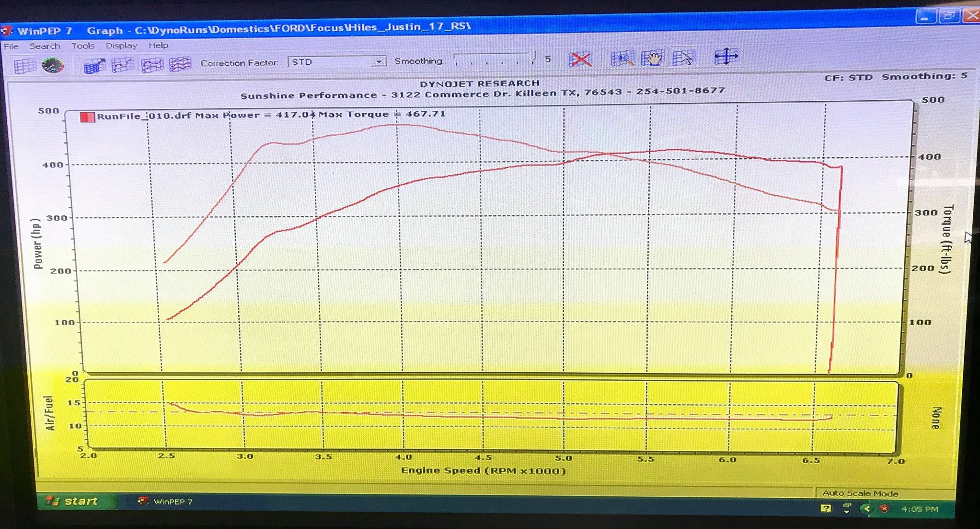The width and height of the screenshot is (980, 529).
Task: Click the crosshair cursor tool icon
Action: pos(726,57)
